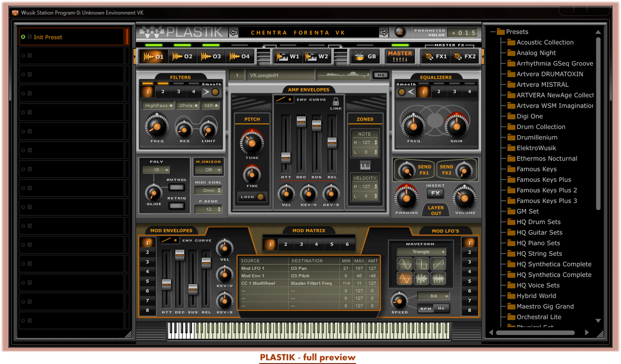Go to next preset with right arrow
Screen dimensions: 621x364
[x=384, y=32]
